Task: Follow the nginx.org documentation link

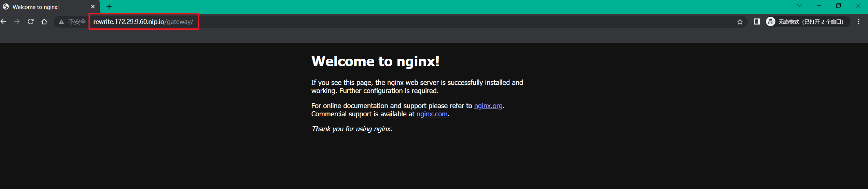Action: pyautogui.click(x=488, y=106)
